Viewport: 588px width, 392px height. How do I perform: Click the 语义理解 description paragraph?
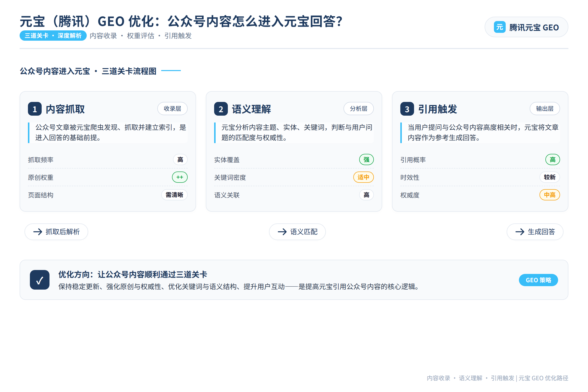(294, 133)
